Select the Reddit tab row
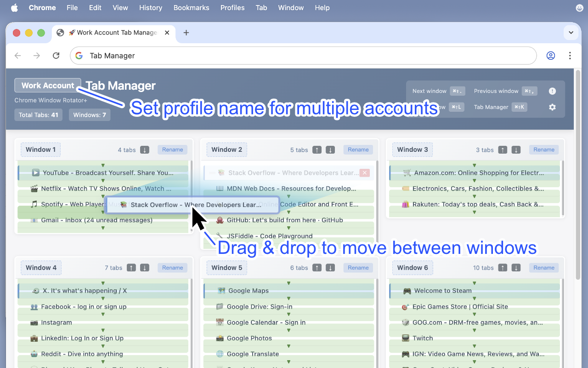588x368 pixels. tap(103, 354)
